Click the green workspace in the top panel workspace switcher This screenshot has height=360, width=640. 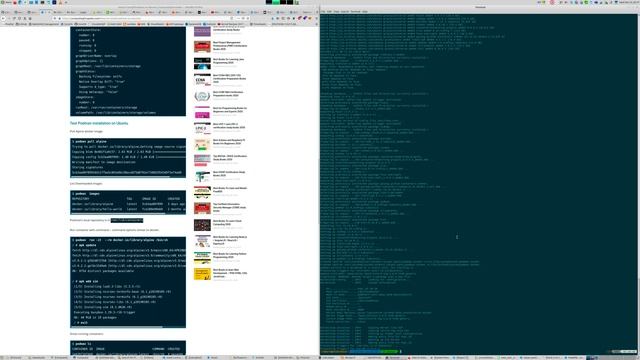pyautogui.click(x=276, y=2)
